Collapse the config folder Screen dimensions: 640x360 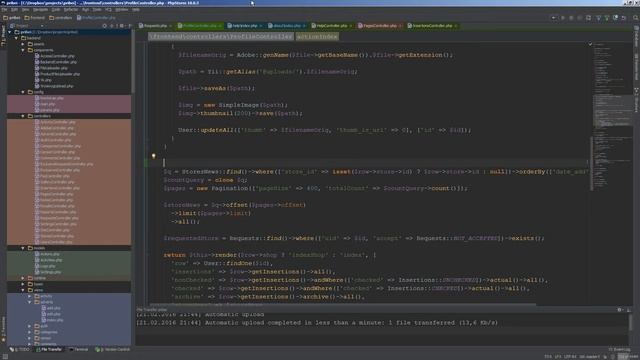[x=23, y=92]
